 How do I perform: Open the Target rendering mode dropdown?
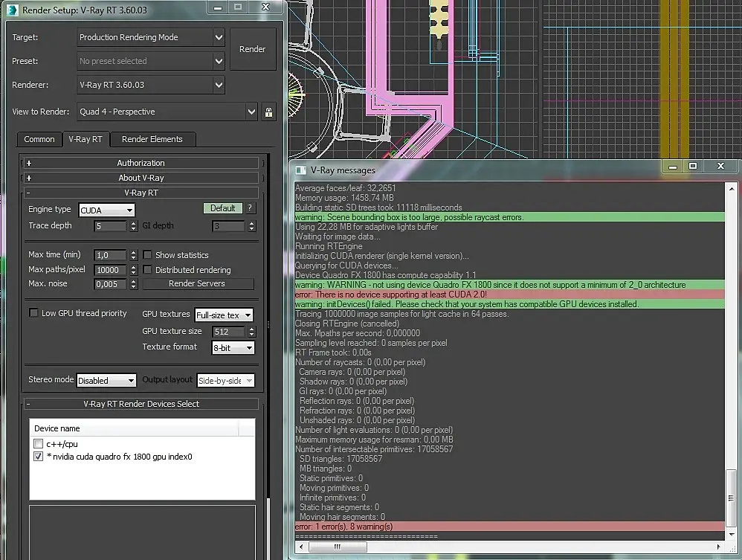[150, 37]
